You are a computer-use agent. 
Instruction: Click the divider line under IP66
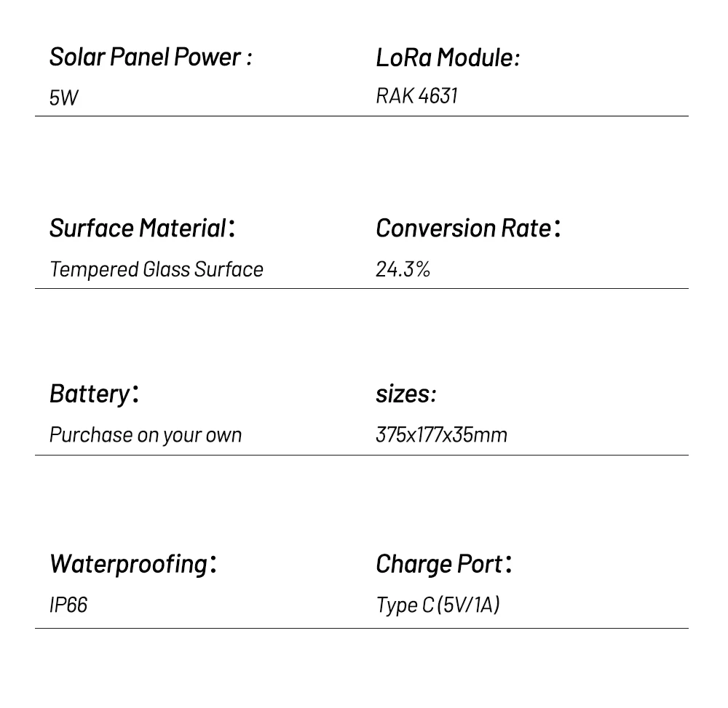[x=362, y=628]
